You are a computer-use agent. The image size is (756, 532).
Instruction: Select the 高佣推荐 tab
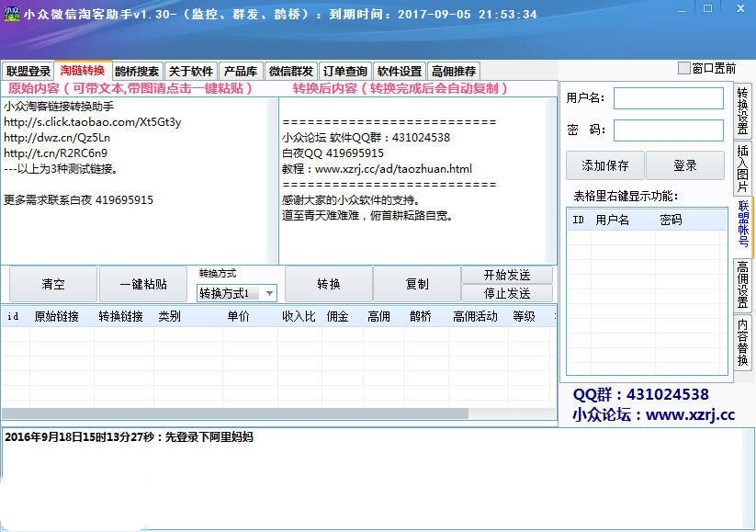(454, 72)
